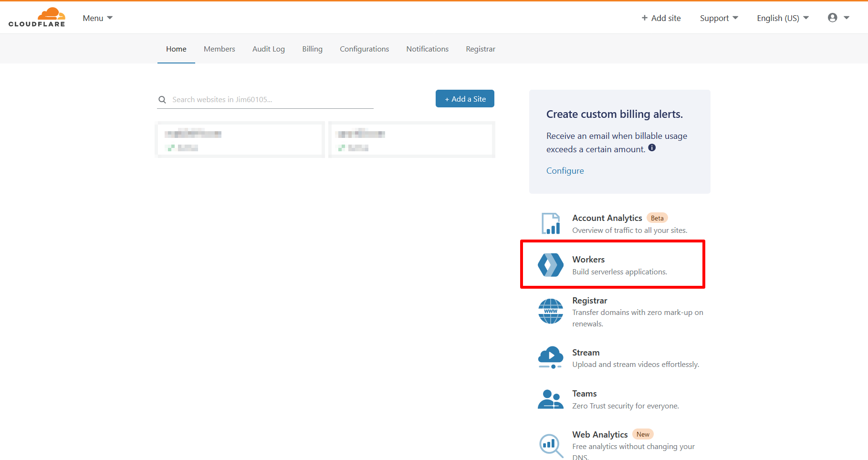
Task: Open the Billing tab
Action: coord(312,49)
